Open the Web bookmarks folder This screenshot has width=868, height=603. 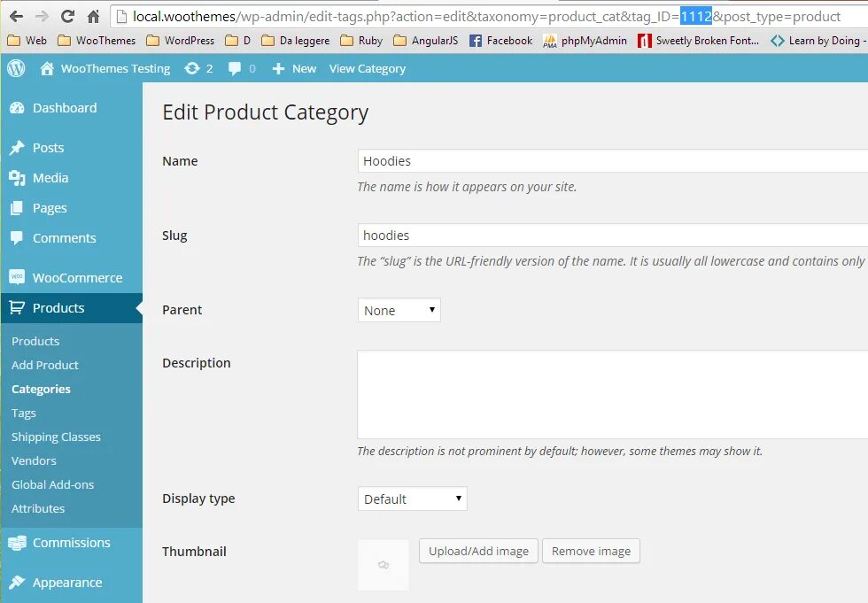(28, 41)
